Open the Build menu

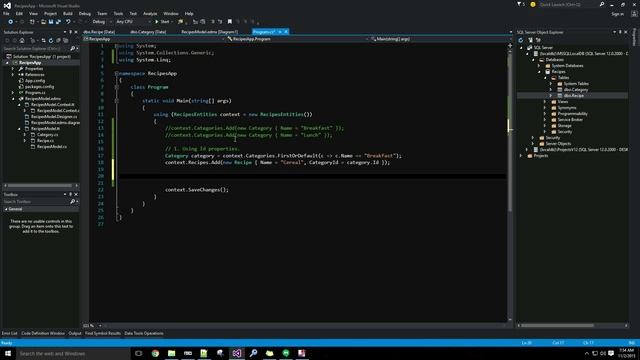(x=67, y=13)
